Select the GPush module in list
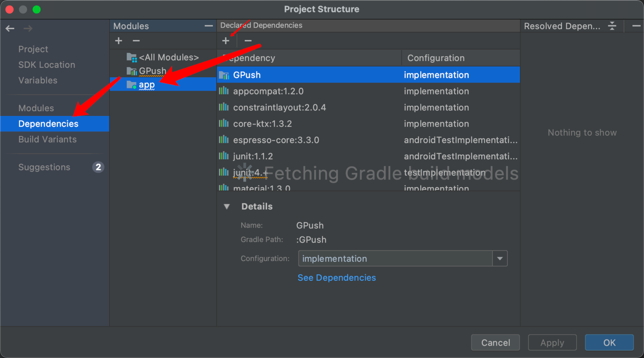Screen dimensions: 644x358 152,71
